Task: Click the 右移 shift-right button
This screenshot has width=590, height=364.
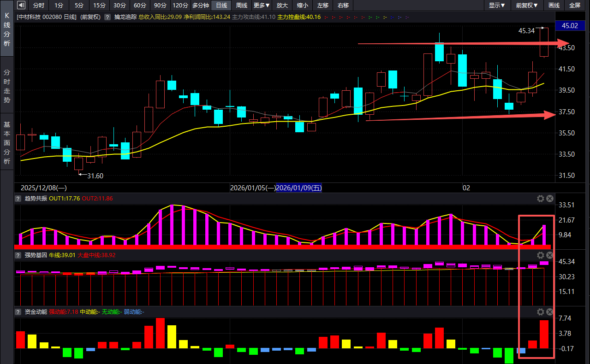Action: click(343, 6)
